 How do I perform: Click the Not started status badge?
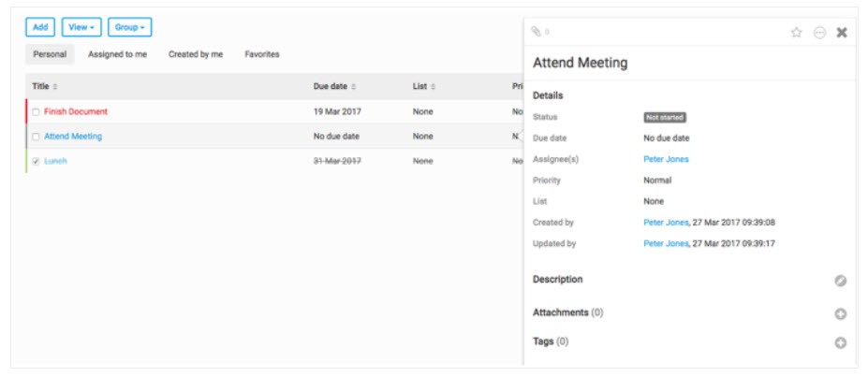pos(665,117)
